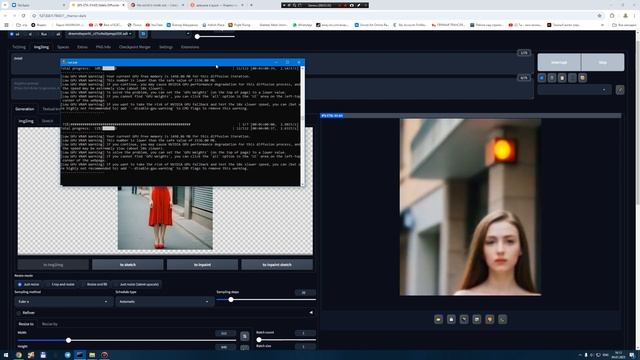Click the trash clear-prompt icon
Image resolution: width=640 pixels, height=360 pixels.
coord(552,78)
